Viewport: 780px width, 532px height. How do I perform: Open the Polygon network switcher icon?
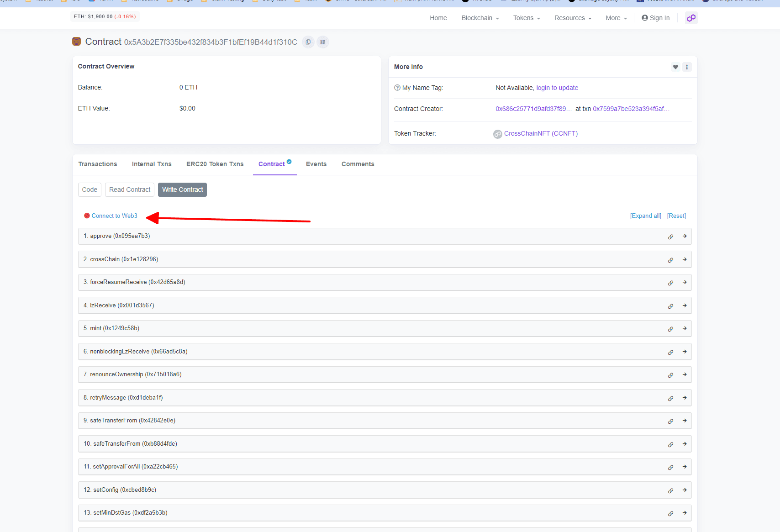click(x=691, y=18)
